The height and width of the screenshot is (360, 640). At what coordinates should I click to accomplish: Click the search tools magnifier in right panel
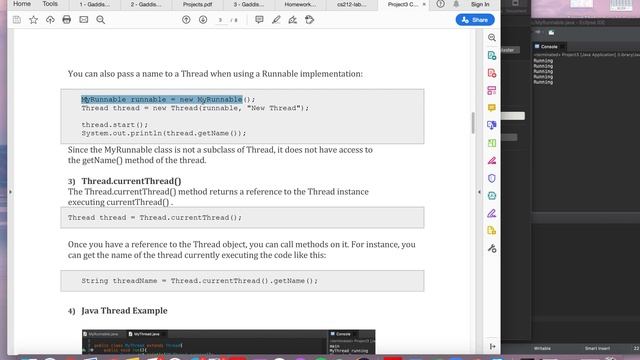coord(492,38)
